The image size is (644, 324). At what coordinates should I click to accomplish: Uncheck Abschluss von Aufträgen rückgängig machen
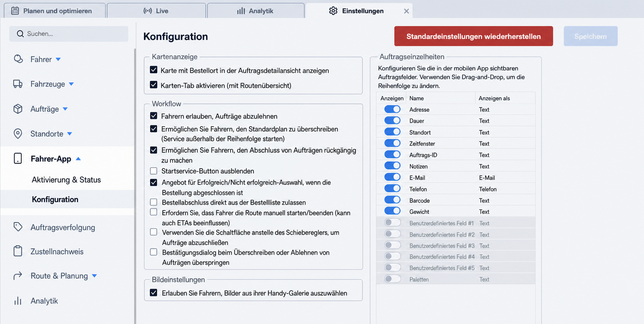pos(154,150)
